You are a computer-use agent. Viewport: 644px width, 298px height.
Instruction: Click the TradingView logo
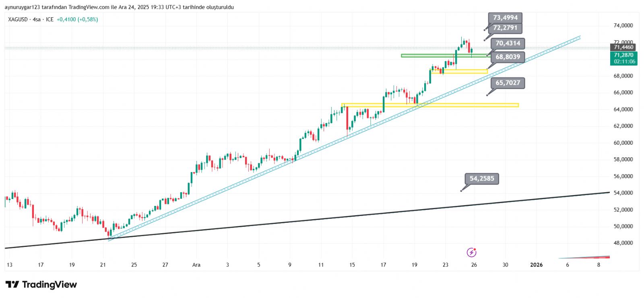pos(41,285)
